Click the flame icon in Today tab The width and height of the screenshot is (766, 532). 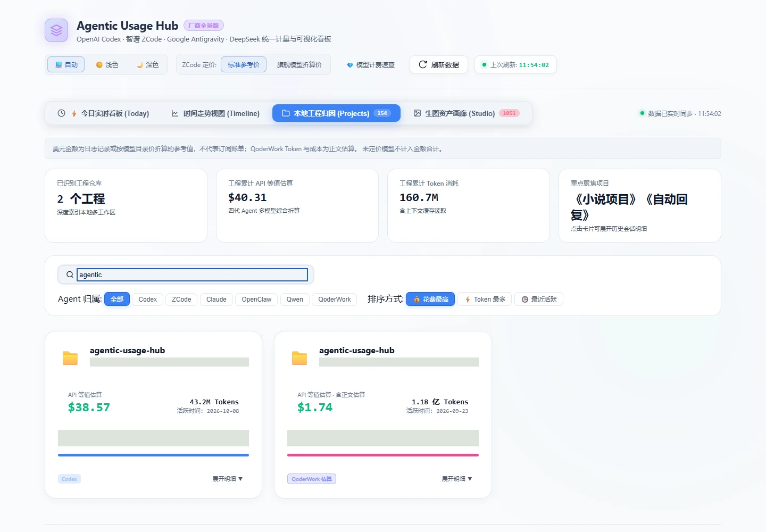point(74,113)
